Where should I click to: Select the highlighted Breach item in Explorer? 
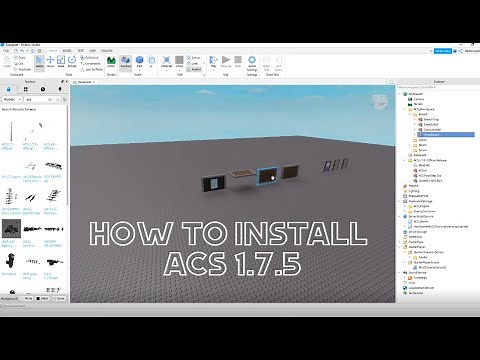click(x=446, y=135)
